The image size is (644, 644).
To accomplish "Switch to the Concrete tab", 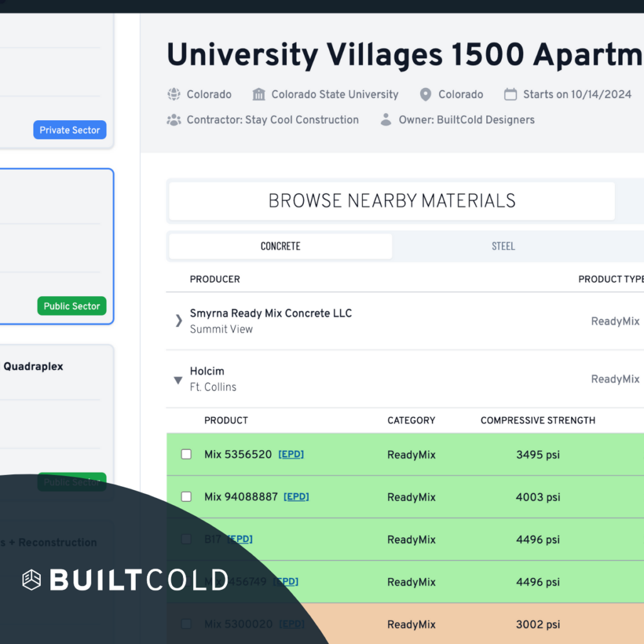I will coord(280,246).
